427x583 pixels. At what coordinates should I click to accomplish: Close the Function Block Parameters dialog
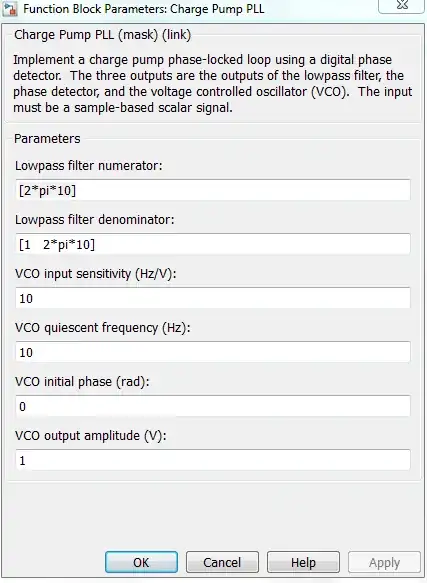[x=402, y=6]
